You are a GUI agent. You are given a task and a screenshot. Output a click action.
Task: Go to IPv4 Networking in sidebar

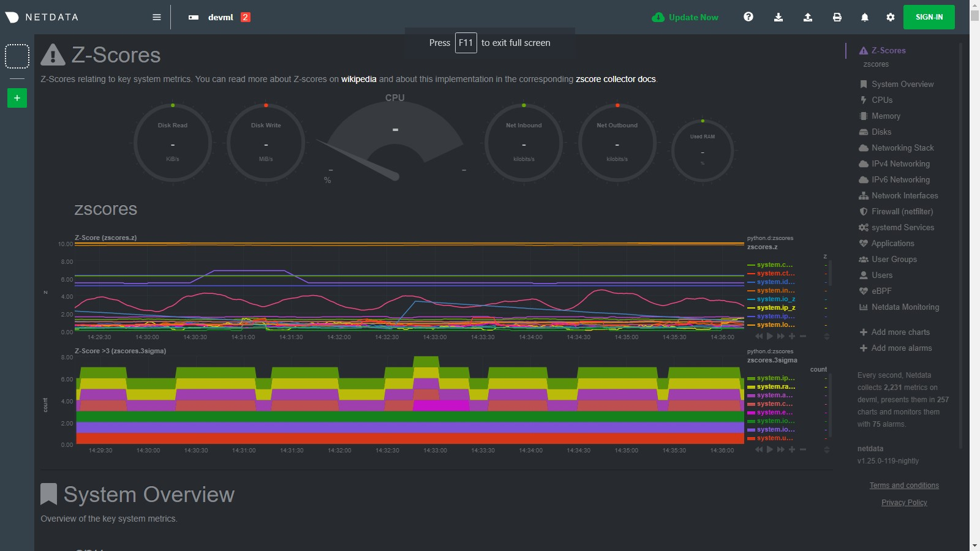tap(894, 164)
